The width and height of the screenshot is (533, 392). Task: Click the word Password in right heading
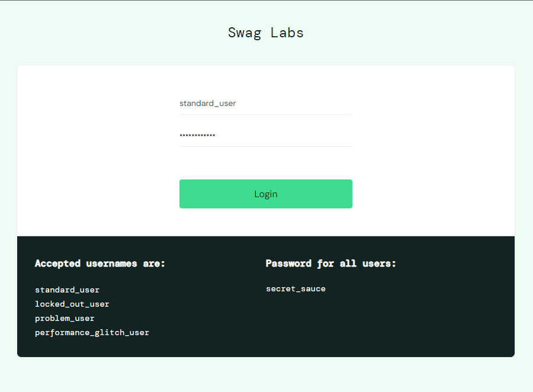(x=288, y=264)
